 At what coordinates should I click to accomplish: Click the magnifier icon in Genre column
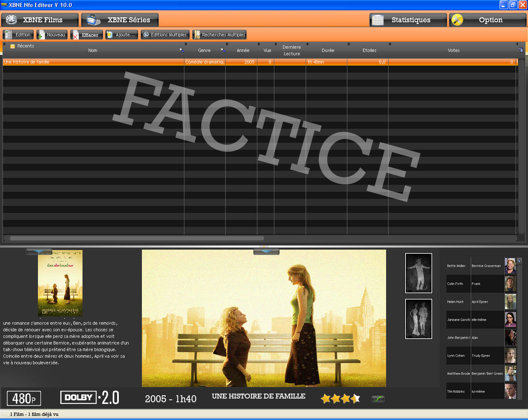(223, 50)
